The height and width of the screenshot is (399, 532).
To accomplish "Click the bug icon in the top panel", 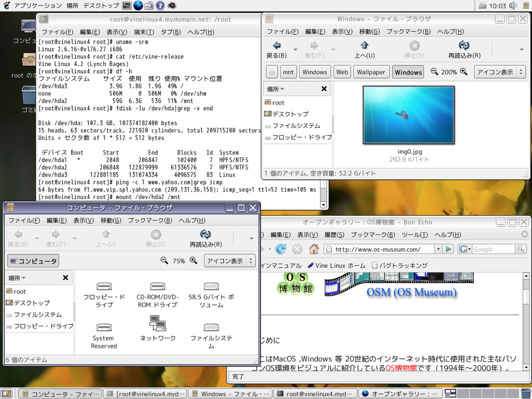I will [x=171, y=5].
